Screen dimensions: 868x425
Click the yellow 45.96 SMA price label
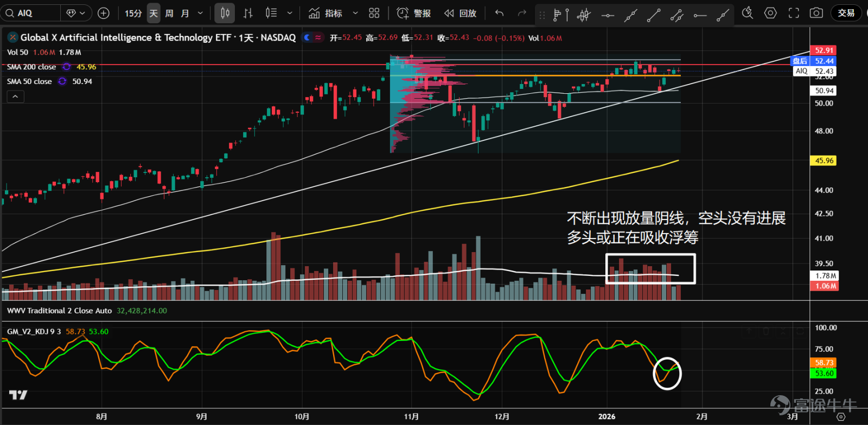point(824,160)
